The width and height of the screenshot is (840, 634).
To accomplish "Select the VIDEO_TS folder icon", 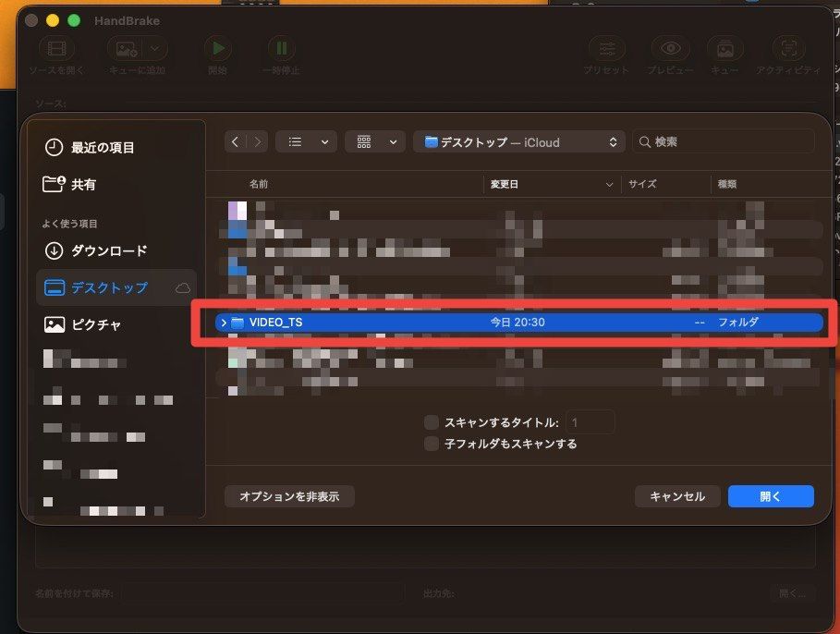I will click(x=237, y=323).
